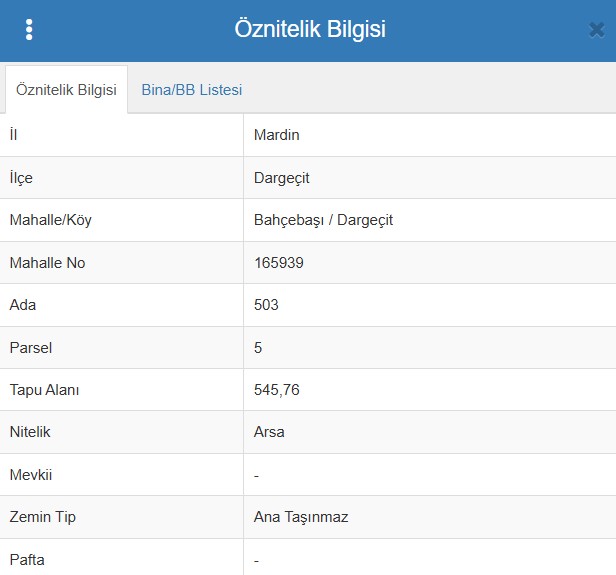Select the Ana Taşınmaz value

click(301, 517)
